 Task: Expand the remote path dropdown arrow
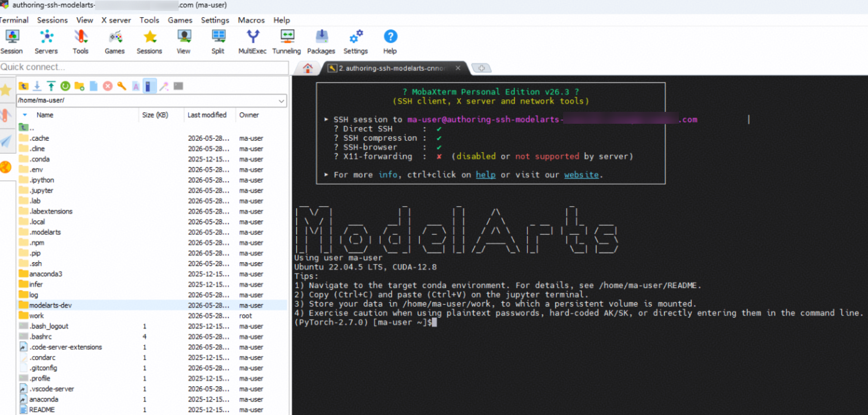click(282, 100)
